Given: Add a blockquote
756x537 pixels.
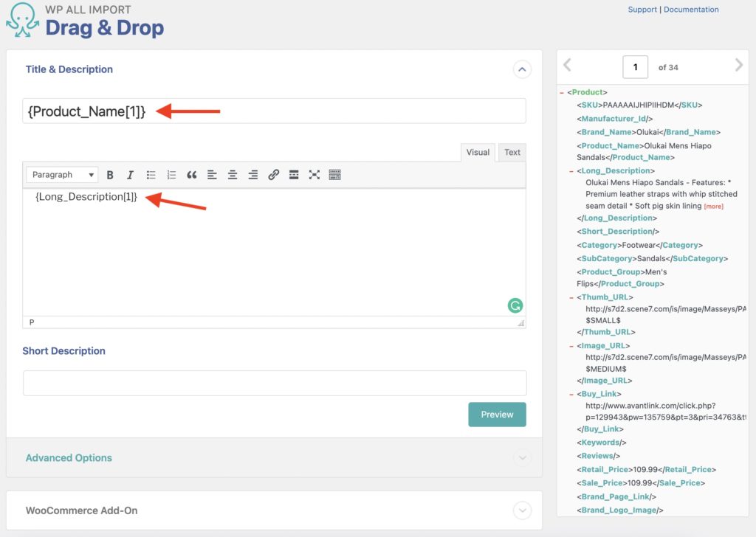Looking at the screenshot, I should pyautogui.click(x=192, y=175).
